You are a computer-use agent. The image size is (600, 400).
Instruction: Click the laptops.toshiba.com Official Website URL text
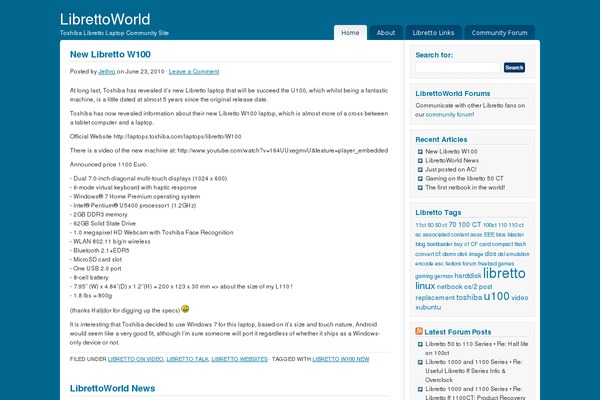177,137
